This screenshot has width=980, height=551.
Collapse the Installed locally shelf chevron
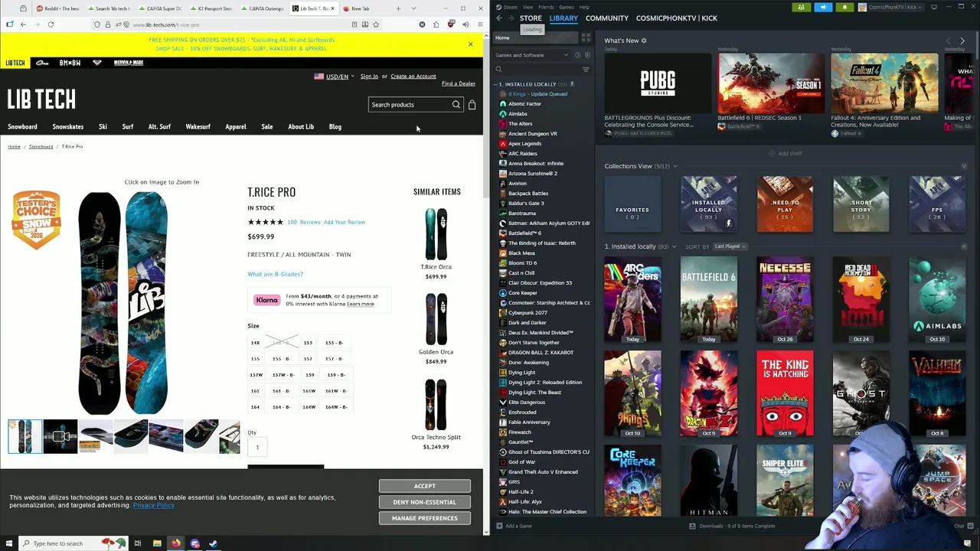click(964, 246)
